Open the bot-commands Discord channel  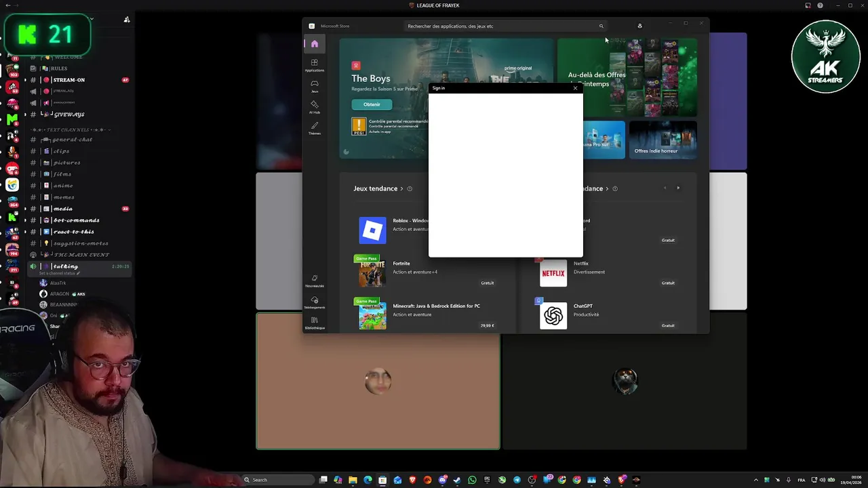80,220
